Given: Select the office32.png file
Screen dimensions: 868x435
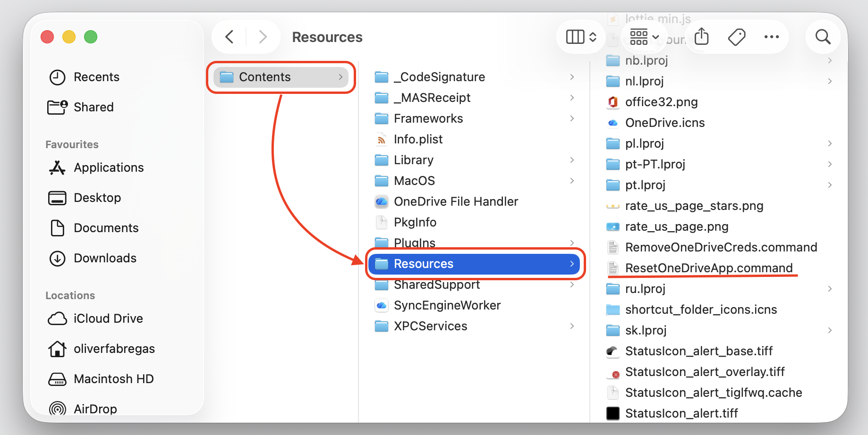Looking at the screenshot, I should pyautogui.click(x=719, y=102).
